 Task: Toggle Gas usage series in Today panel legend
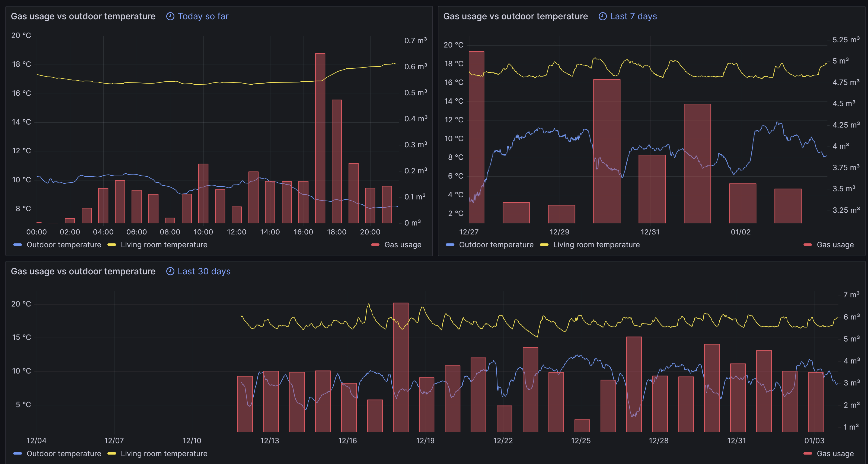pyautogui.click(x=403, y=245)
